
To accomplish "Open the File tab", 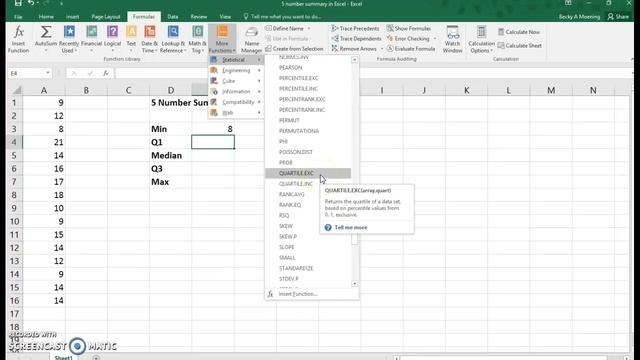I will pyautogui.click(x=18, y=17).
